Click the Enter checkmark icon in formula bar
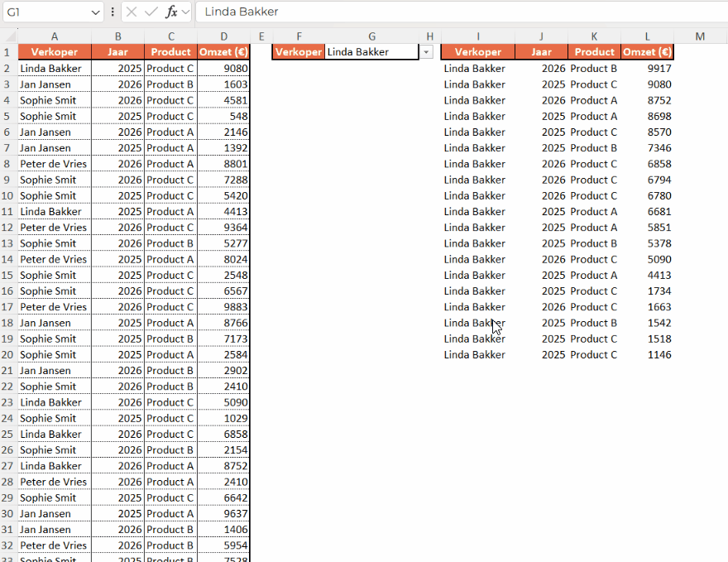The width and height of the screenshot is (728, 562). (x=151, y=12)
